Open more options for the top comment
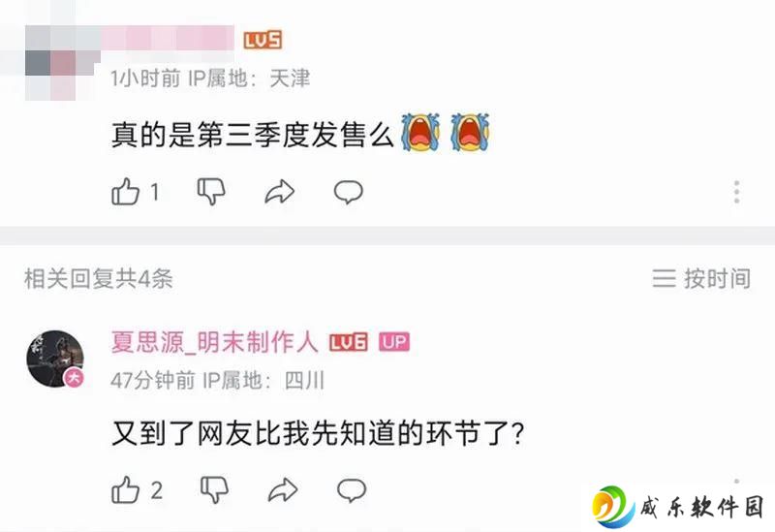This screenshot has width=775, height=532. (736, 192)
